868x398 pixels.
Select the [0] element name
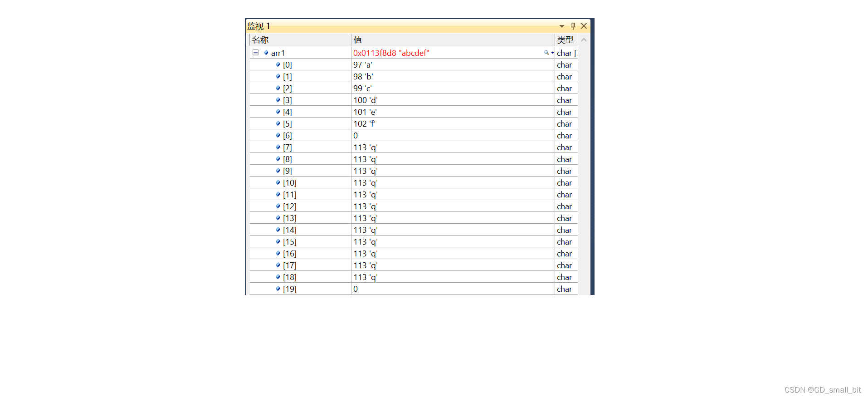click(288, 65)
